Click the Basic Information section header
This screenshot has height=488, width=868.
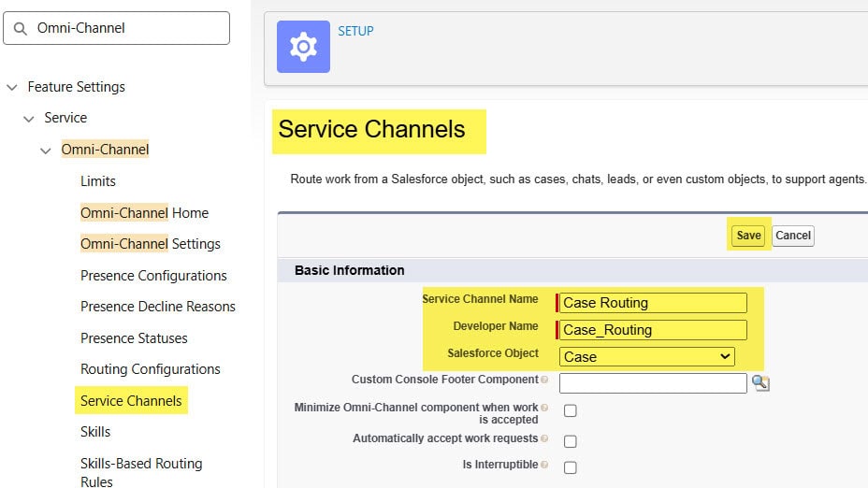pos(350,270)
